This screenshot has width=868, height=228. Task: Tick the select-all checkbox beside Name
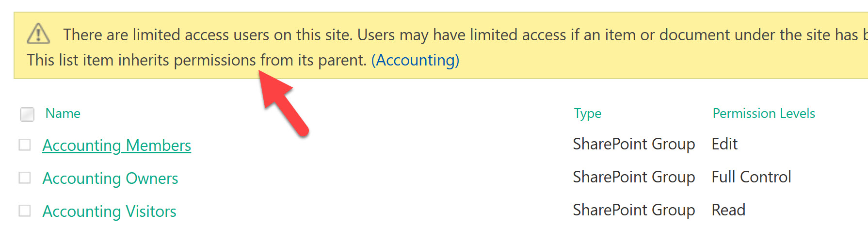click(27, 114)
